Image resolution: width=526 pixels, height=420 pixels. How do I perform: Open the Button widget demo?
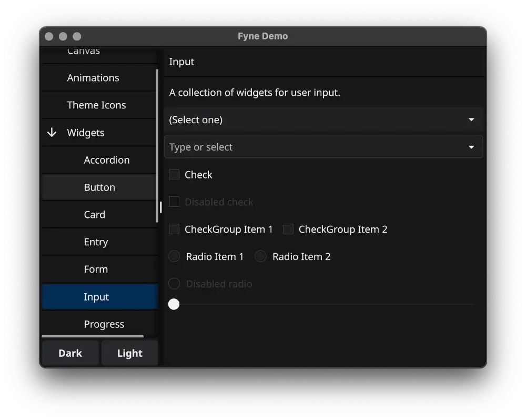click(99, 187)
